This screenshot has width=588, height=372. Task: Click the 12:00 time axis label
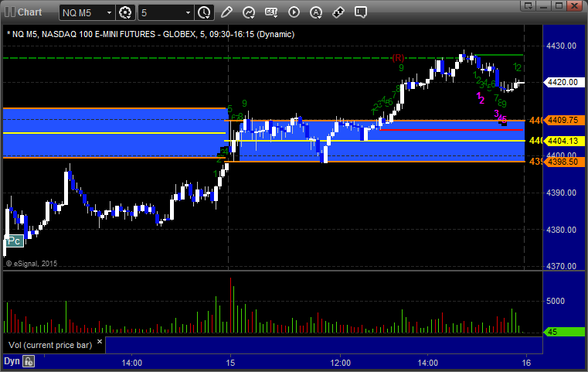click(x=341, y=363)
